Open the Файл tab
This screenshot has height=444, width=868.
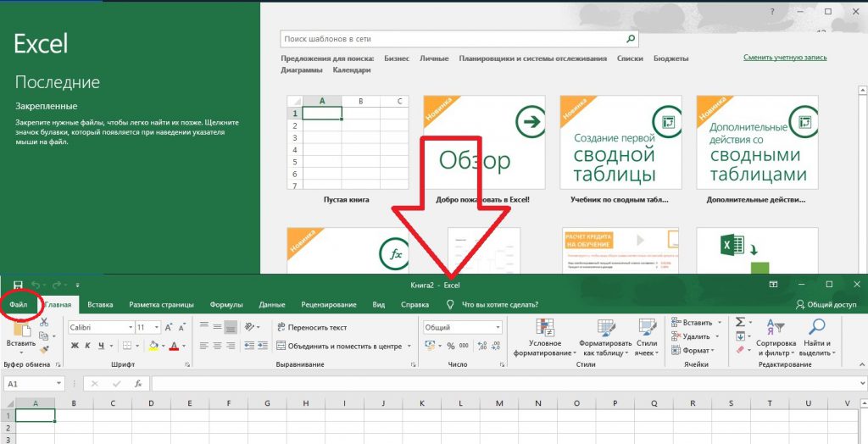tap(19, 304)
